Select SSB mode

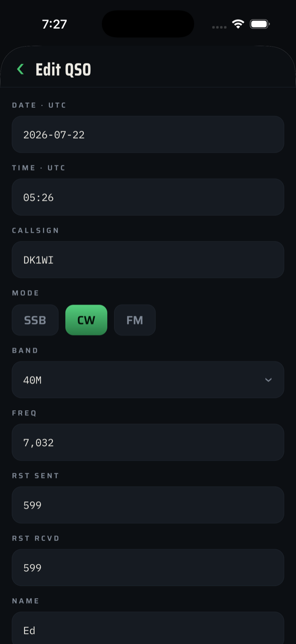pyautogui.click(x=35, y=320)
